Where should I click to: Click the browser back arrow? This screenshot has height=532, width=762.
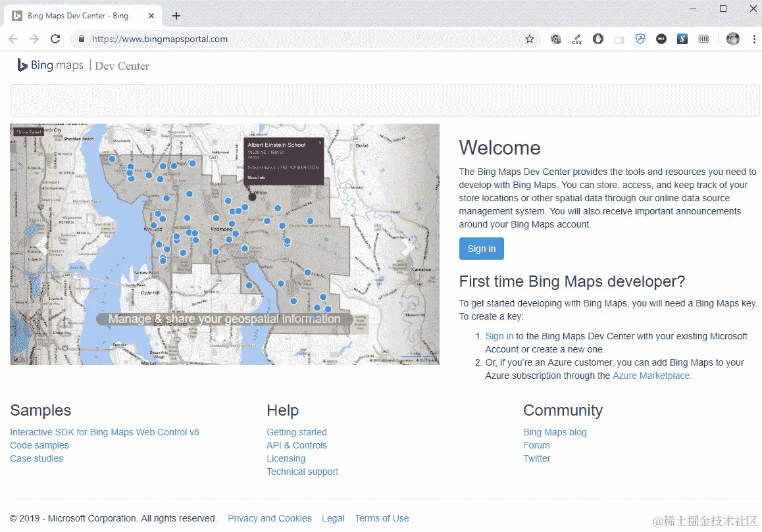click(x=13, y=39)
